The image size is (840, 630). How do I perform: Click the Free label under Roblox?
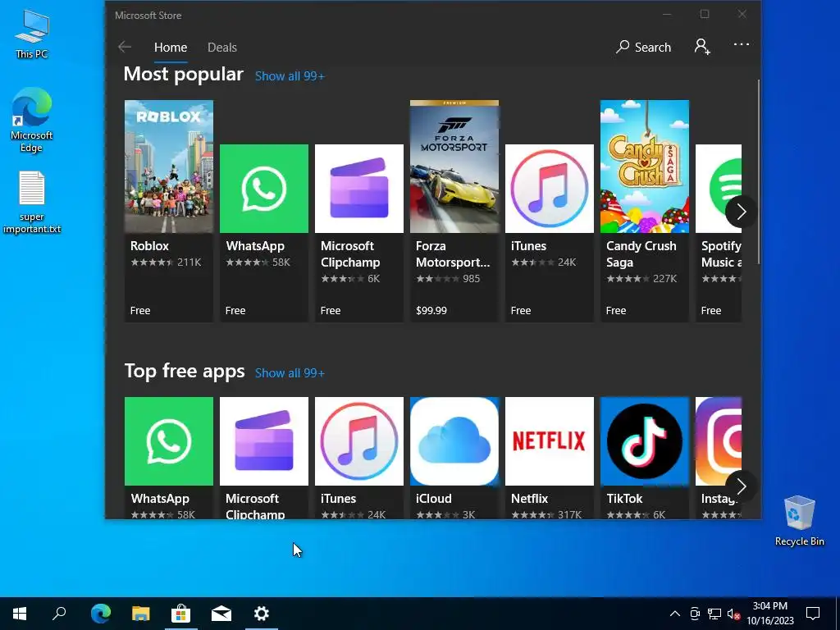pyautogui.click(x=140, y=311)
